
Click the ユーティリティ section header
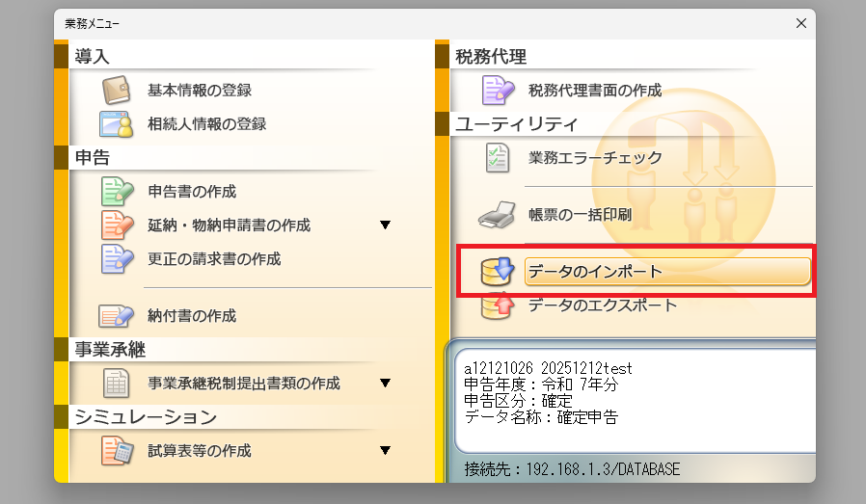[516, 123]
